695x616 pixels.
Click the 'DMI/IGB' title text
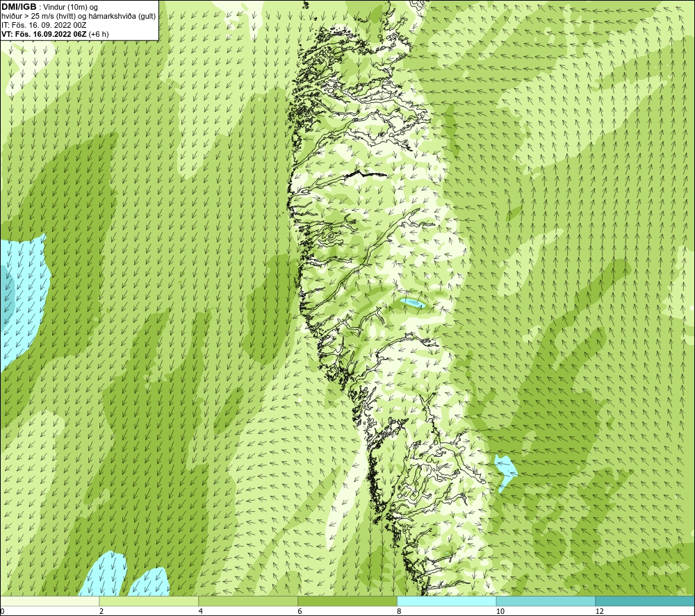[19, 7]
